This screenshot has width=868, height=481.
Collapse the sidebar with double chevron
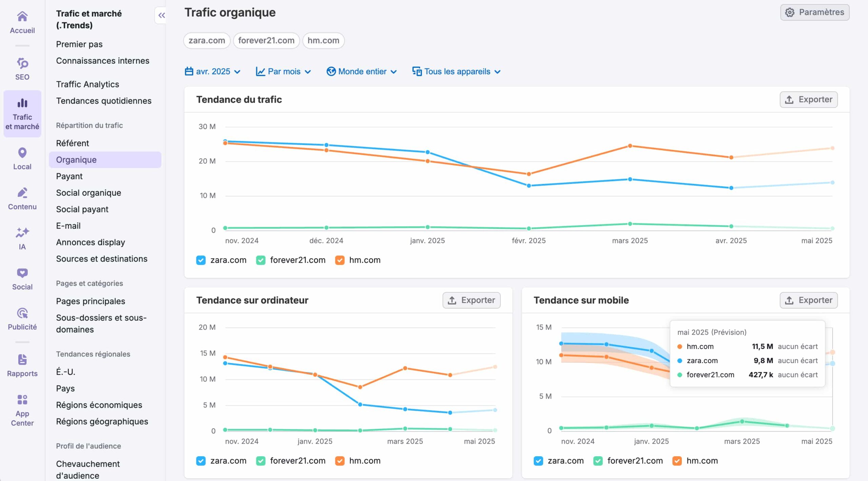161,15
